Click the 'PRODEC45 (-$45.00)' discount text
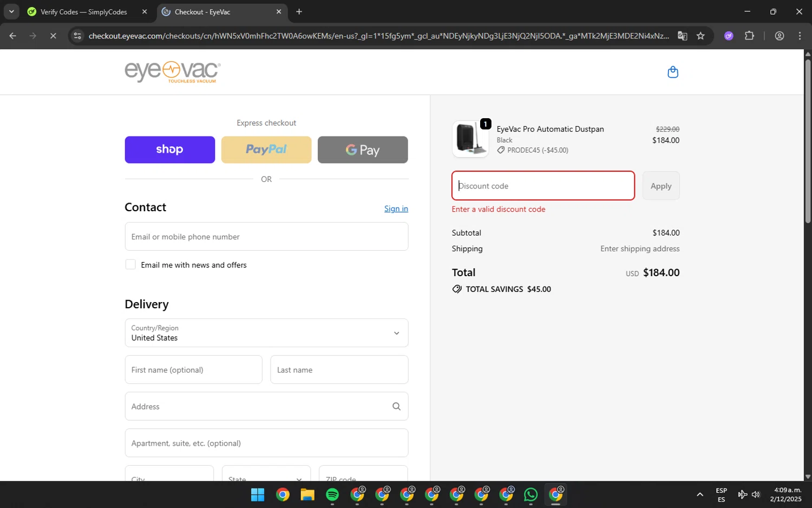This screenshot has width=812, height=508. click(x=538, y=150)
